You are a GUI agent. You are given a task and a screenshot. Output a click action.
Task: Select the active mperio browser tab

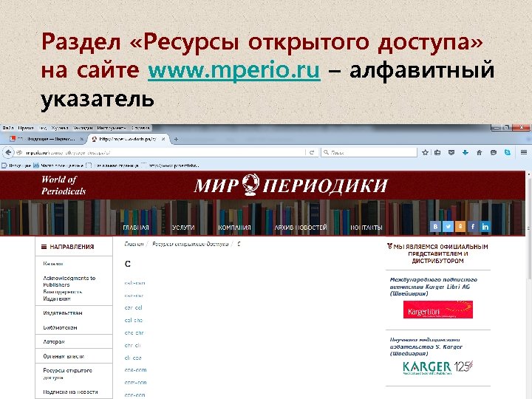coord(129,139)
